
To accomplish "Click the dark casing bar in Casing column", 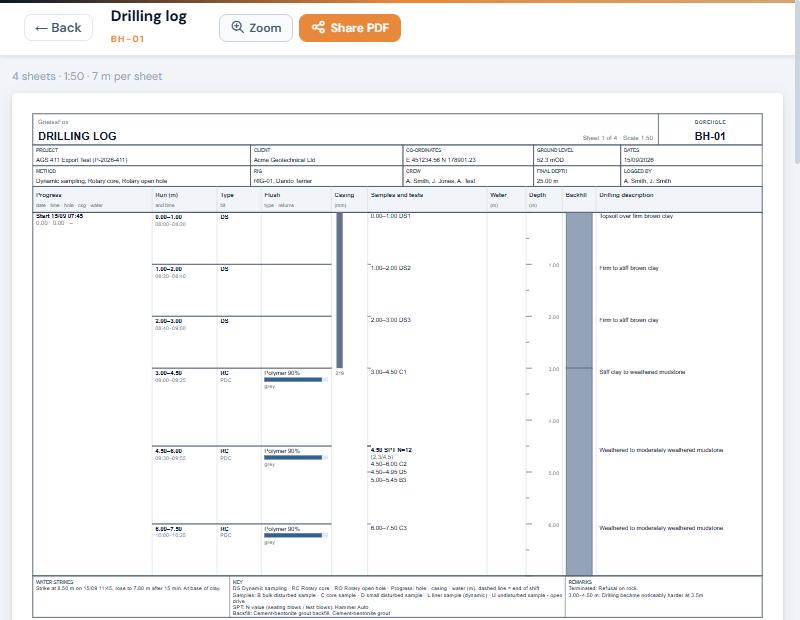I will [340, 290].
